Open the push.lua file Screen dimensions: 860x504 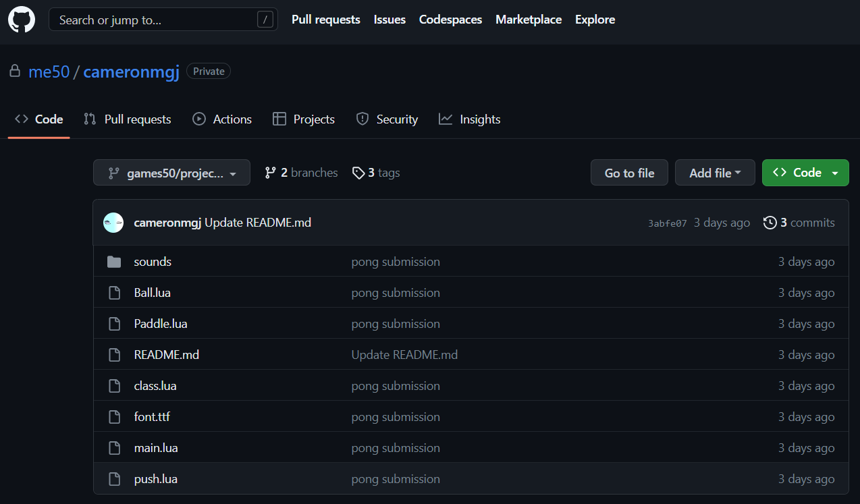[156, 479]
